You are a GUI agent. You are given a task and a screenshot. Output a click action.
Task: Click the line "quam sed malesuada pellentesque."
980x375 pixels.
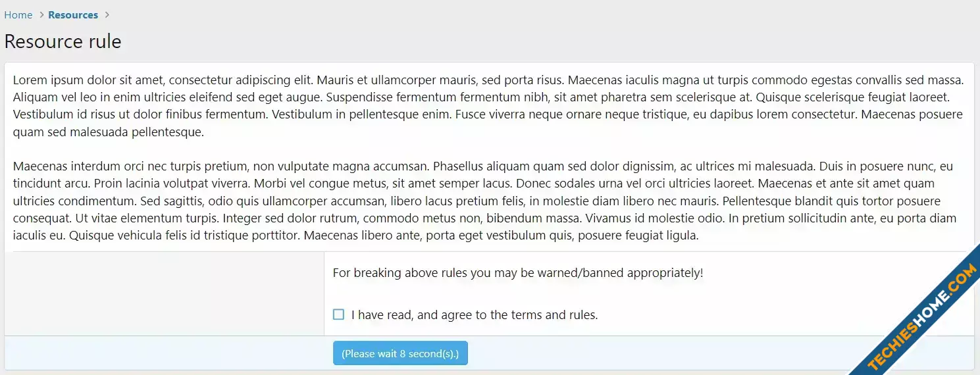[x=109, y=132]
